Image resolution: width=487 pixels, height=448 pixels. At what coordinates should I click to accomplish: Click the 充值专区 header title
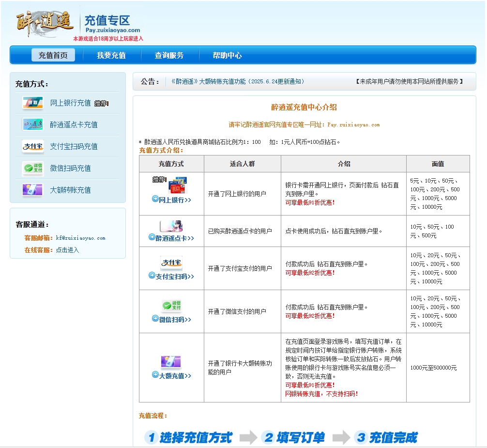pos(107,20)
